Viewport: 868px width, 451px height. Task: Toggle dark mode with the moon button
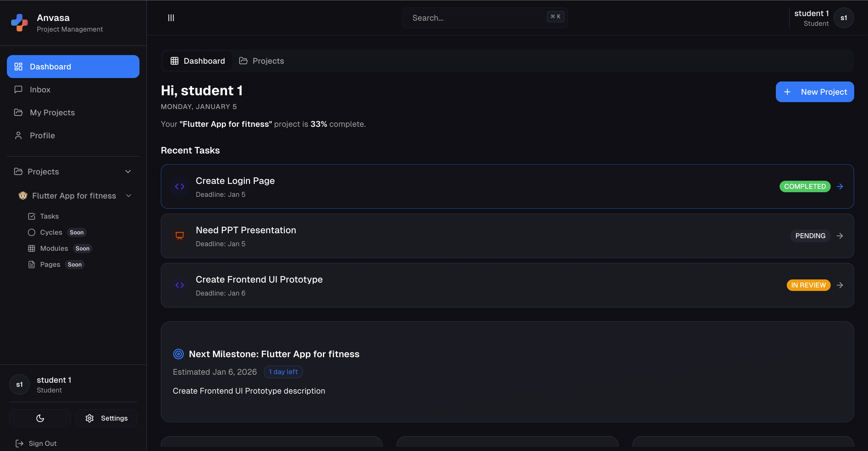40,418
